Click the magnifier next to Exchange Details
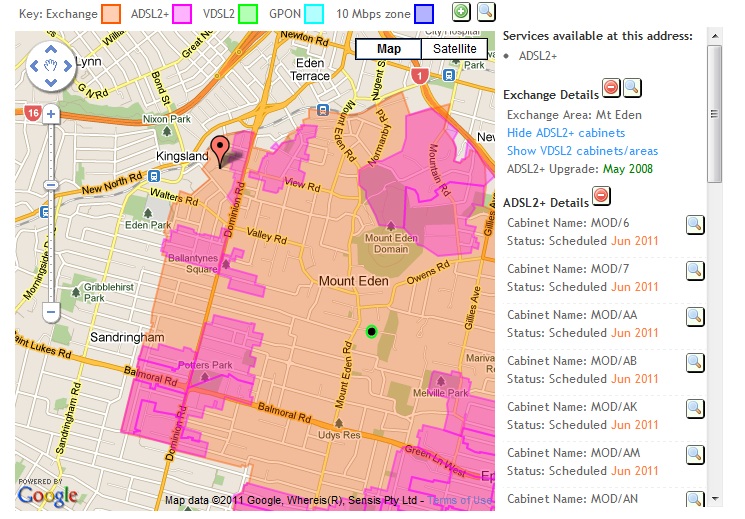 (x=633, y=89)
